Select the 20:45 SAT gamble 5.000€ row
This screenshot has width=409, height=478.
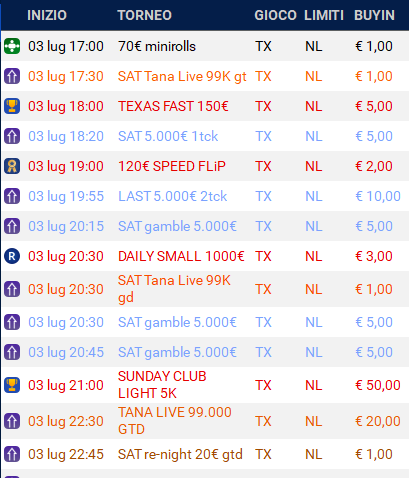205,352
